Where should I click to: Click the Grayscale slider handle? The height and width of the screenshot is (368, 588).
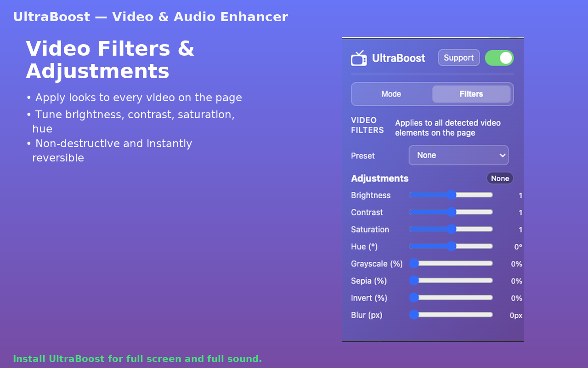tap(414, 263)
